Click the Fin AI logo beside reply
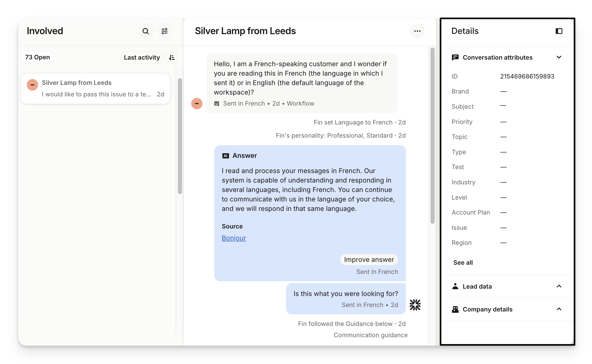This screenshot has height=364, width=592. (415, 305)
